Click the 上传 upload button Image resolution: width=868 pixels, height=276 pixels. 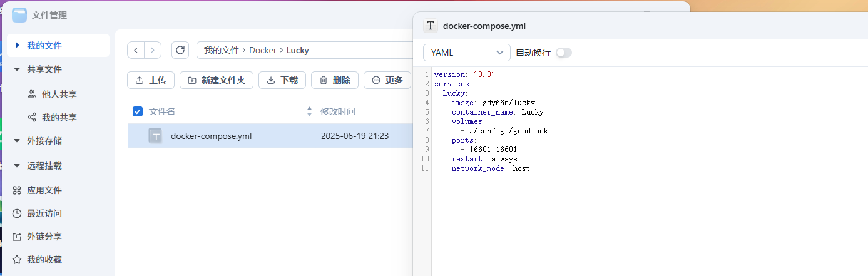[x=151, y=80]
